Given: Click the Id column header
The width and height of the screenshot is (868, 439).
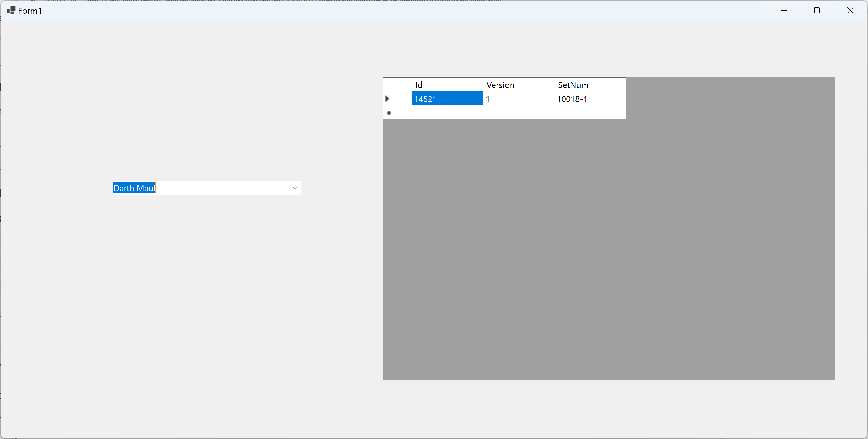Looking at the screenshot, I should tap(447, 85).
